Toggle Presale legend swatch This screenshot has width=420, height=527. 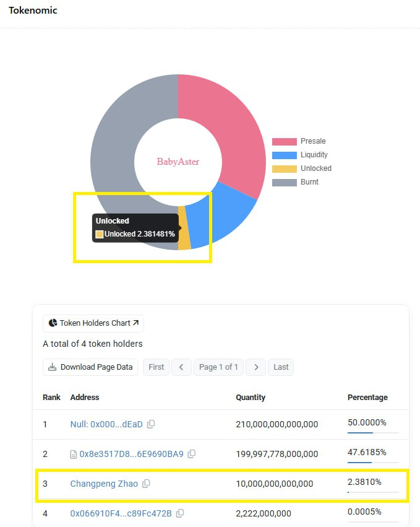point(285,141)
